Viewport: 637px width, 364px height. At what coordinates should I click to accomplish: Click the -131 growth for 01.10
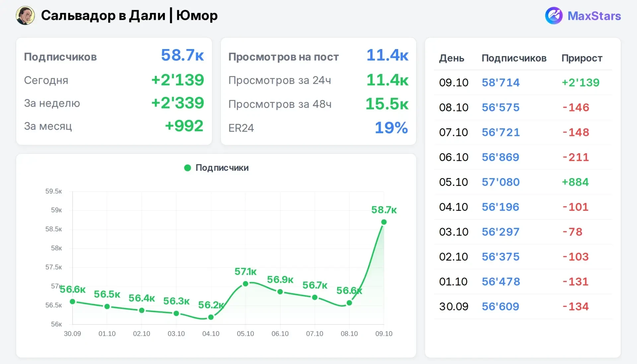(576, 281)
